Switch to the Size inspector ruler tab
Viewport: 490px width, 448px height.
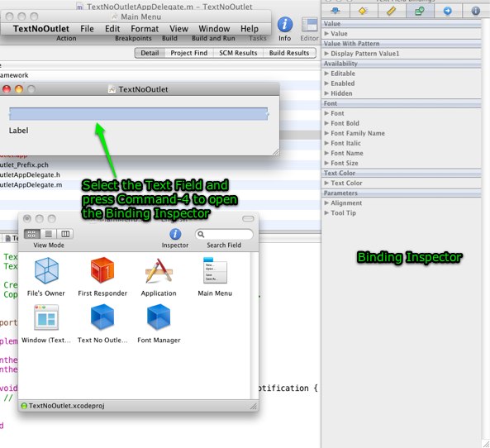point(392,11)
